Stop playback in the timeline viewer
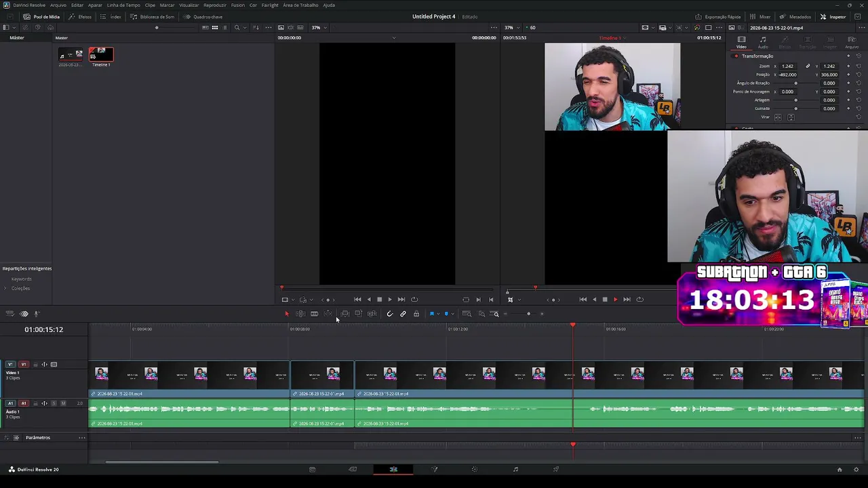 604,300
